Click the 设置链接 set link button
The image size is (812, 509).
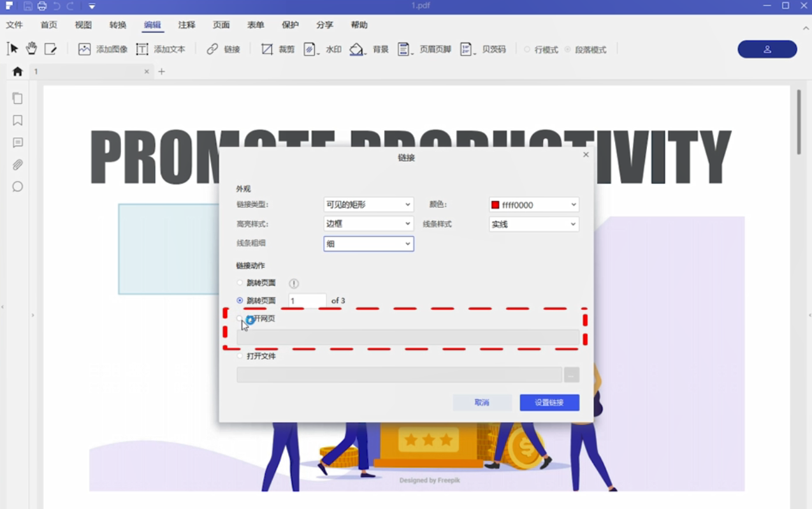pos(549,402)
